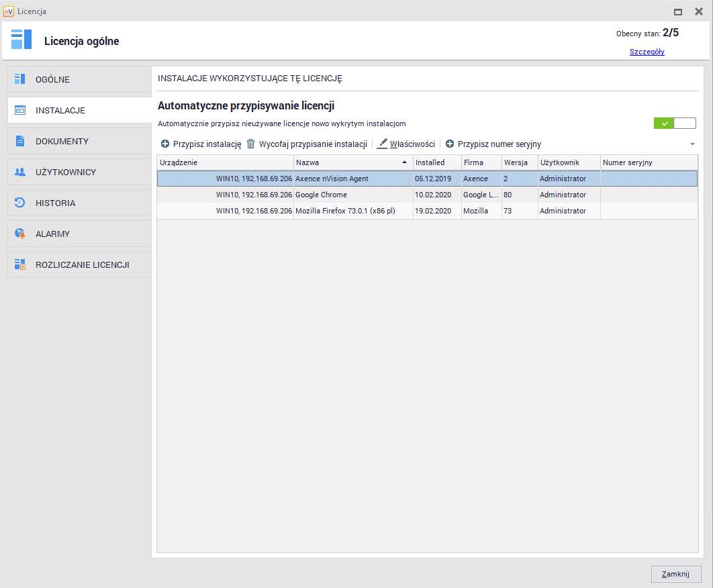Toggle automatic license assignment switch
The width and height of the screenshot is (713, 588).
[x=675, y=124]
